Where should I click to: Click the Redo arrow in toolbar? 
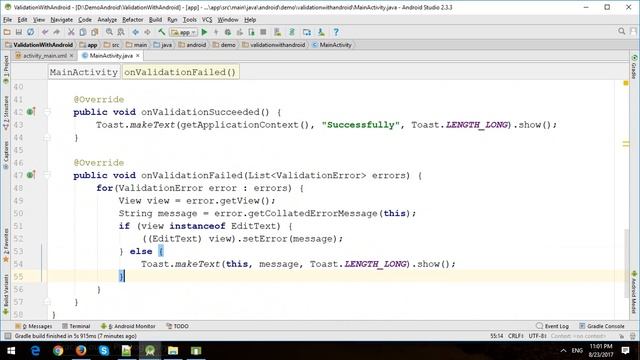(57, 32)
